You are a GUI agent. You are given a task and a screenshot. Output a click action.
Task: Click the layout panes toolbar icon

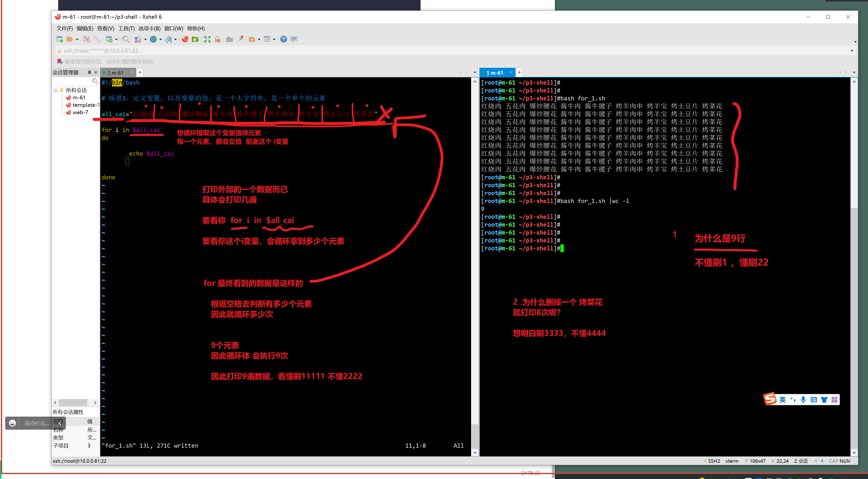point(267,39)
